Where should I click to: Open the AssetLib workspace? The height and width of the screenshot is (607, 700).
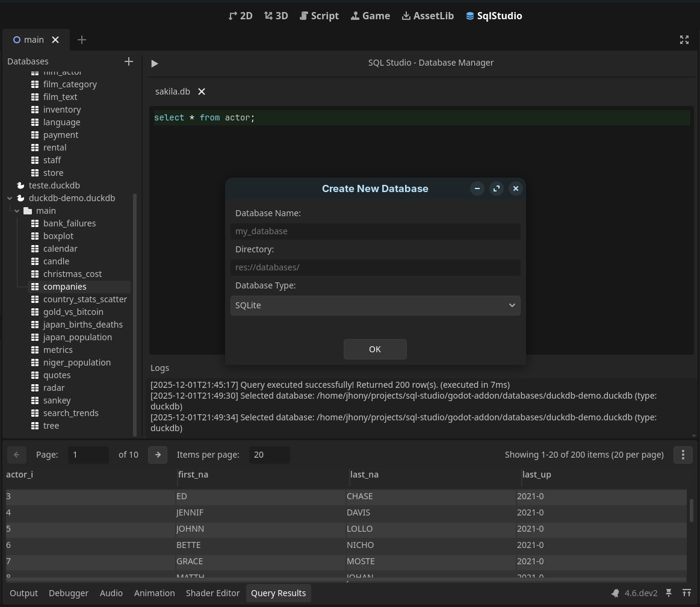pyautogui.click(x=427, y=16)
